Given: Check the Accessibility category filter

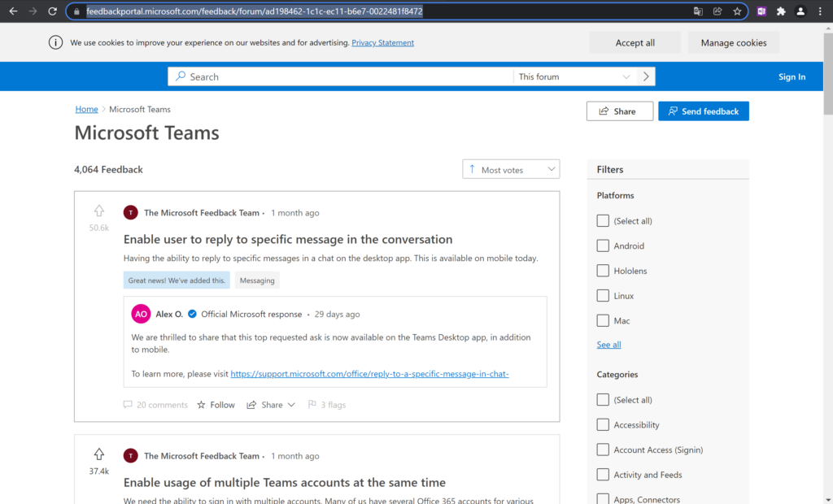Looking at the screenshot, I should (603, 425).
